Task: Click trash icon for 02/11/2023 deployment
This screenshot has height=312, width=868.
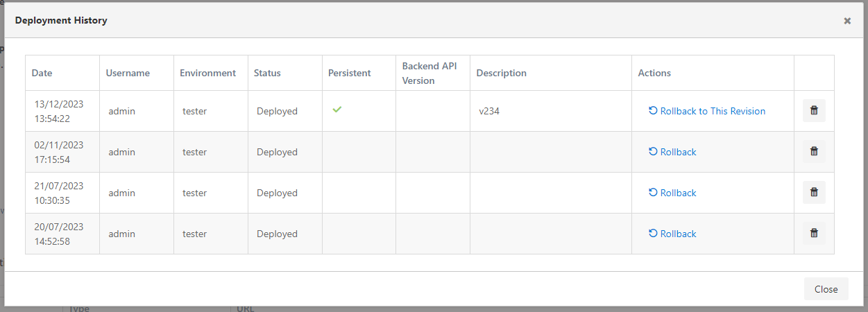Action: pyautogui.click(x=814, y=152)
